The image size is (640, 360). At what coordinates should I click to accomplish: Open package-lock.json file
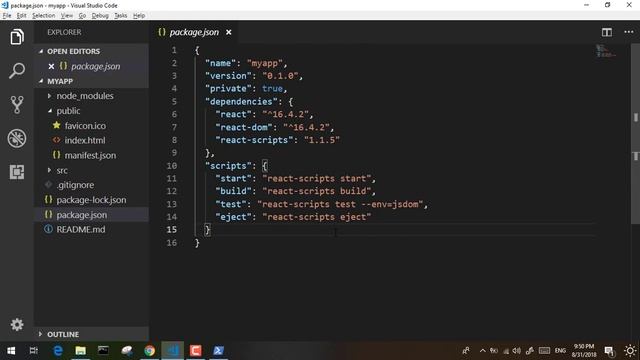91,200
